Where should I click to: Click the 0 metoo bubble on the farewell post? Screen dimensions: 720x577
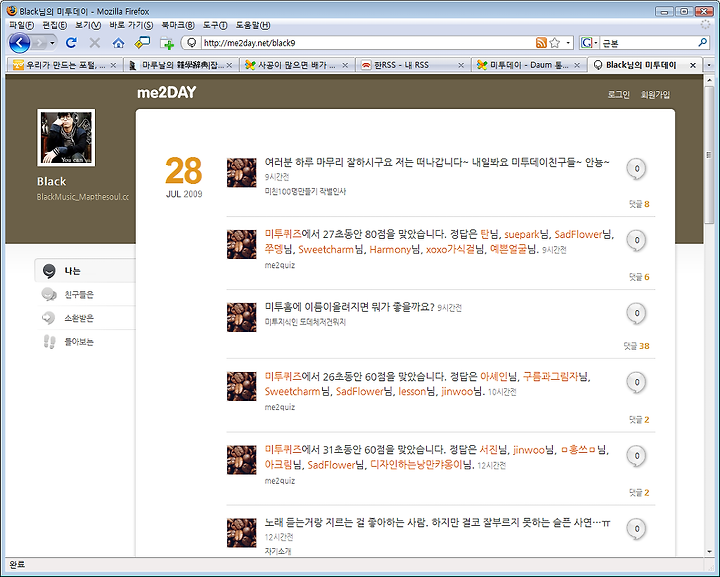tap(636, 169)
